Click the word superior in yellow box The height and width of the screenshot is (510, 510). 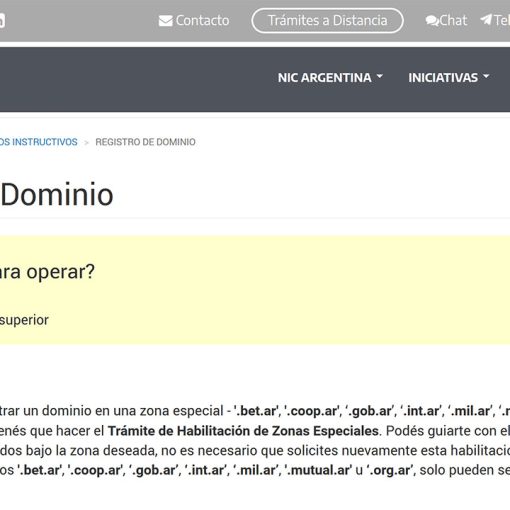(x=24, y=320)
